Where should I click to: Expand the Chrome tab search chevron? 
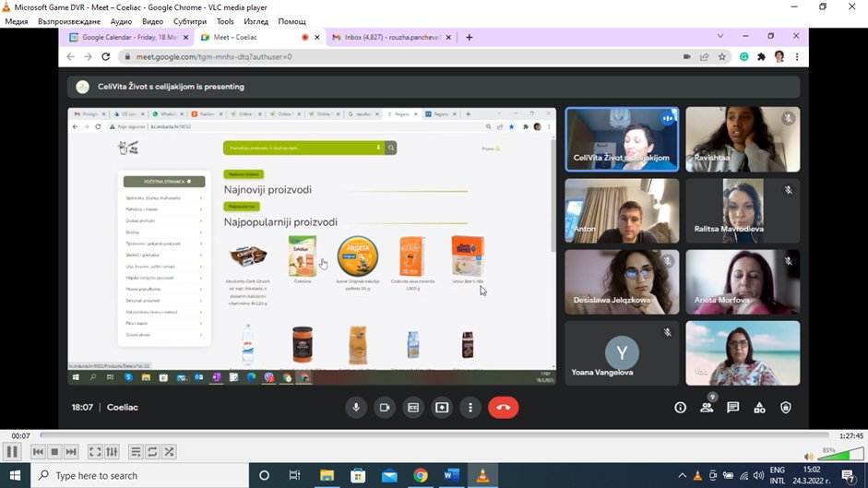720,36
